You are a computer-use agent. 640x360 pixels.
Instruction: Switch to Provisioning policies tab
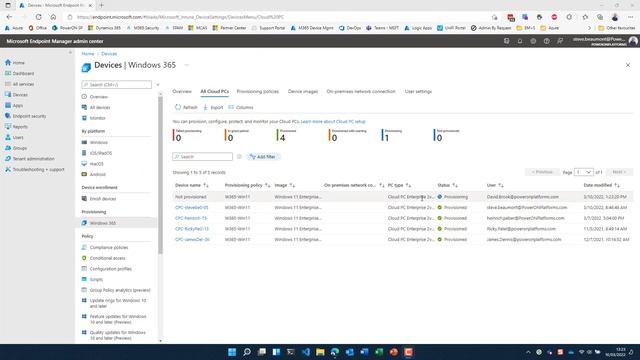pyautogui.click(x=258, y=91)
